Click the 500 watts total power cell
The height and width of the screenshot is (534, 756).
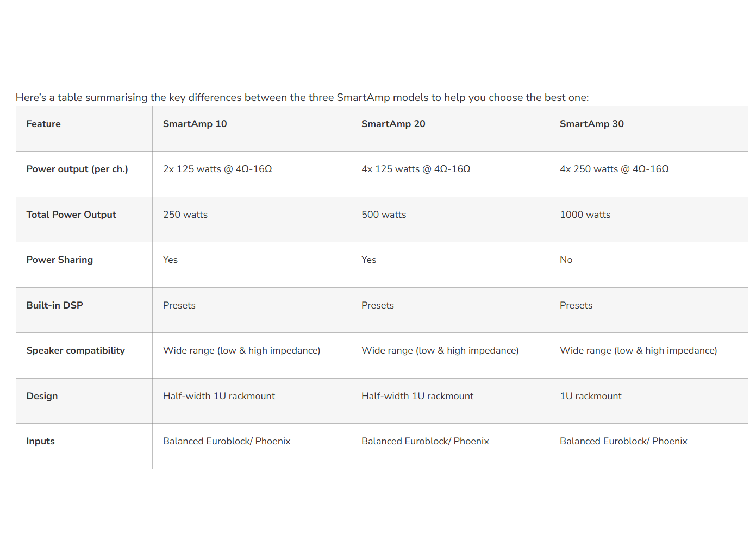[384, 215]
